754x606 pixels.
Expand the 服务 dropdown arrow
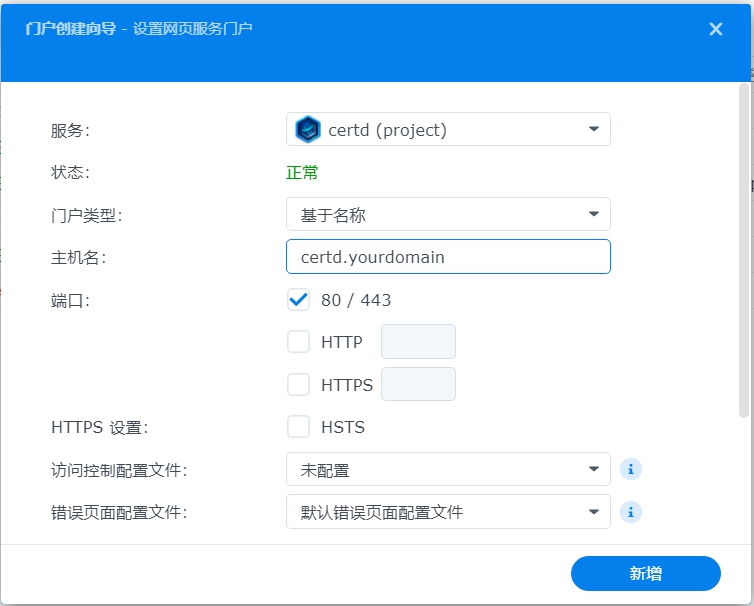(593, 130)
